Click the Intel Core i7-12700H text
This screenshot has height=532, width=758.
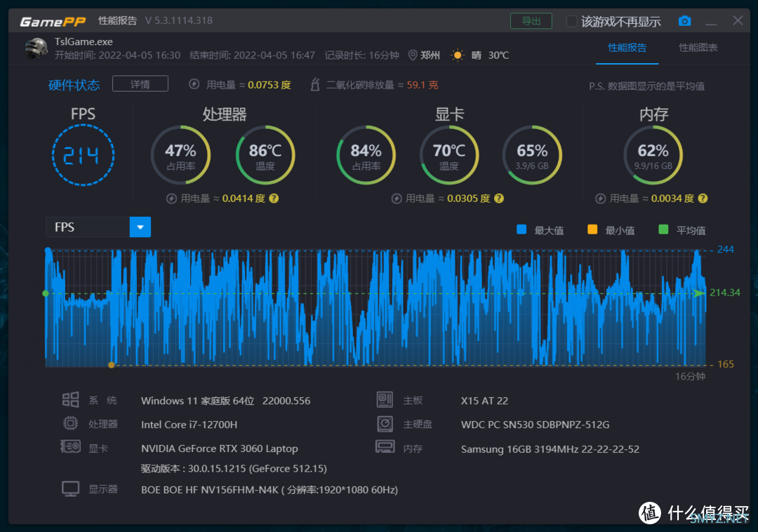pyautogui.click(x=189, y=425)
